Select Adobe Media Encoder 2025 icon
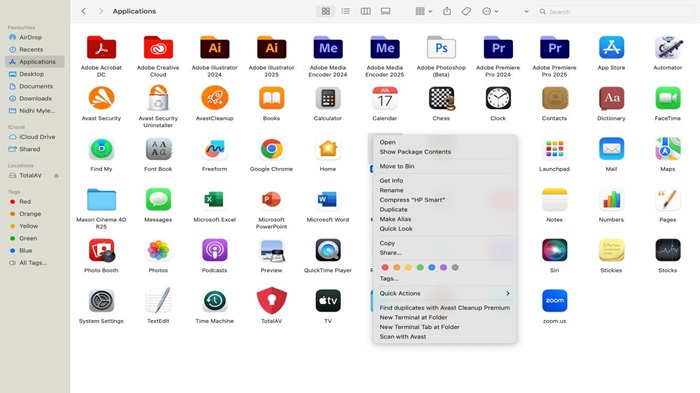 [x=385, y=47]
